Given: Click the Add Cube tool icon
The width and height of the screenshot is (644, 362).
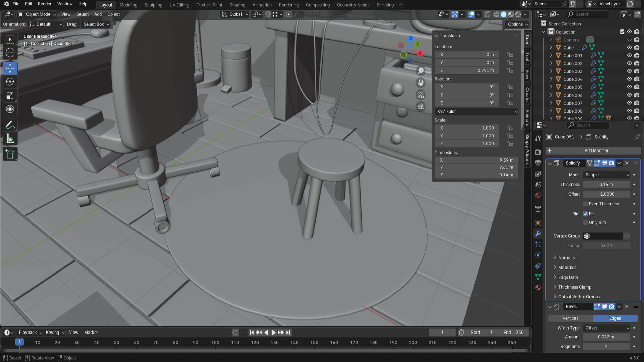Looking at the screenshot, I should point(10,155).
